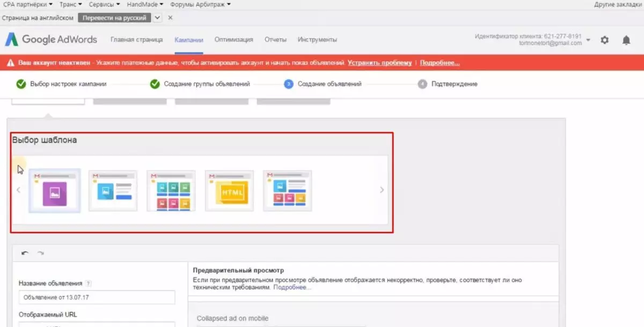The height and width of the screenshot is (327, 644).
Task: Click the Идентификатор клиента text
Action: [x=528, y=37]
